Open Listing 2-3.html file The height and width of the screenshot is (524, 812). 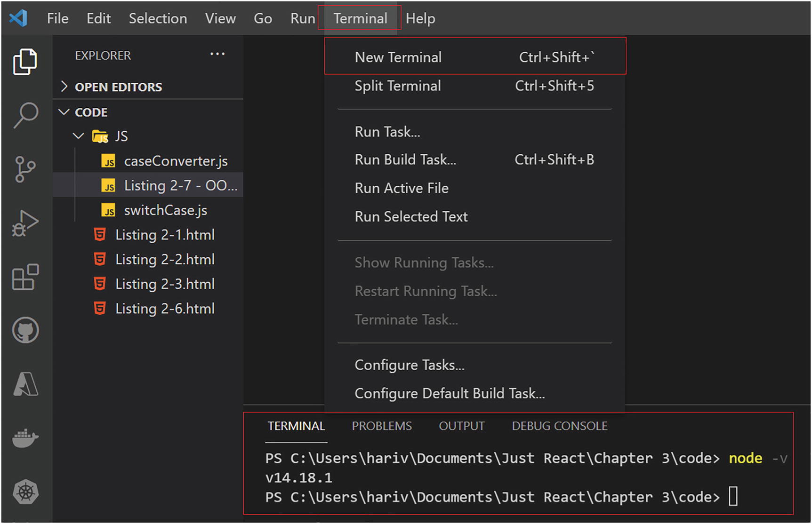tap(165, 284)
